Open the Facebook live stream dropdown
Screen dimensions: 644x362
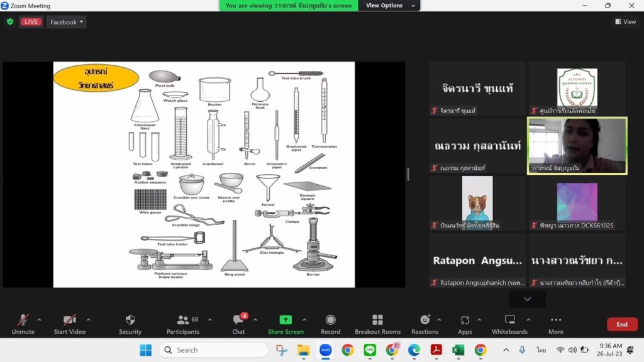click(67, 22)
